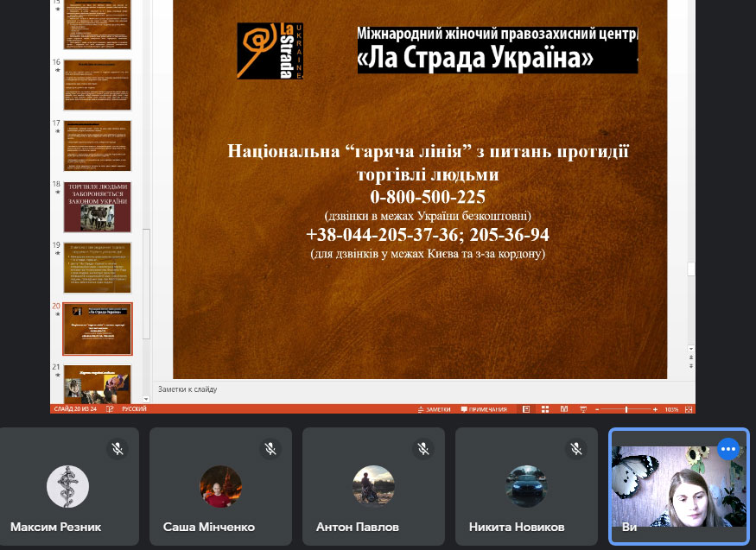The image size is (756, 550).
Task: Select Антон Павлов participant name
Action: click(358, 527)
